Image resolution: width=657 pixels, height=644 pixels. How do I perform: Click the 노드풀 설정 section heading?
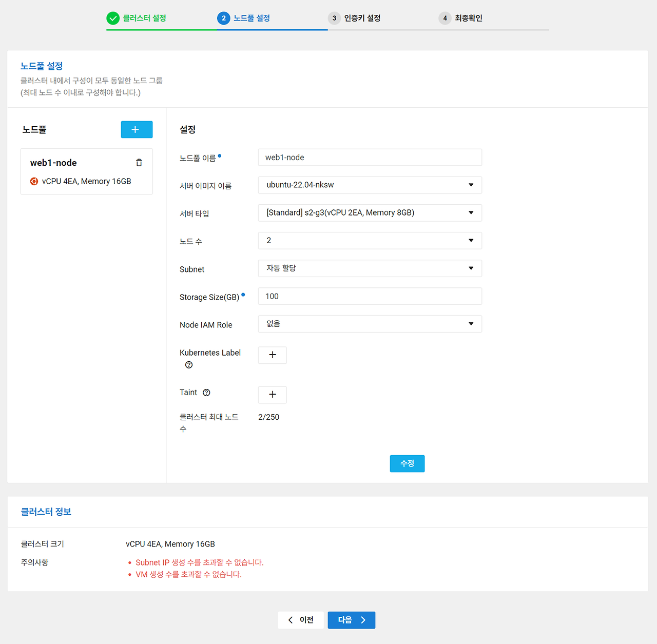coord(42,66)
